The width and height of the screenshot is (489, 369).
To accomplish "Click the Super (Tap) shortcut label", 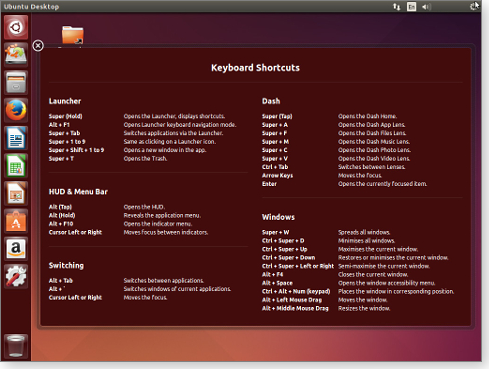I will (x=277, y=116).
